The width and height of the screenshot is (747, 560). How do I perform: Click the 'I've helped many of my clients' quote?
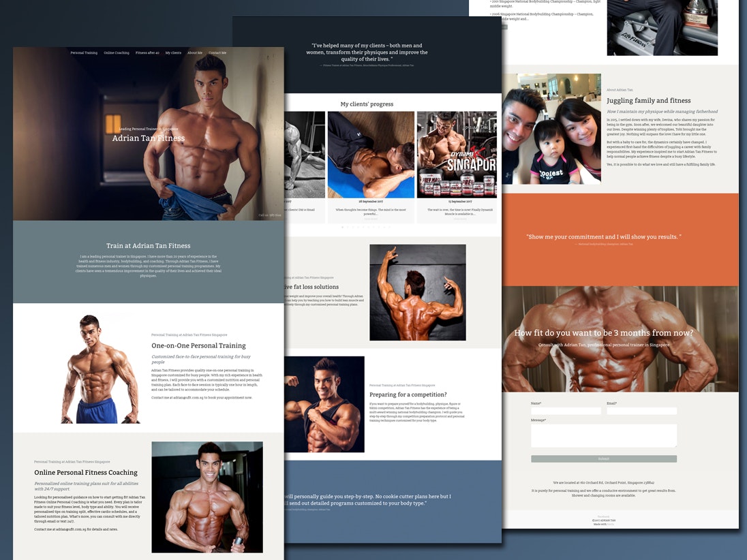tap(367, 52)
